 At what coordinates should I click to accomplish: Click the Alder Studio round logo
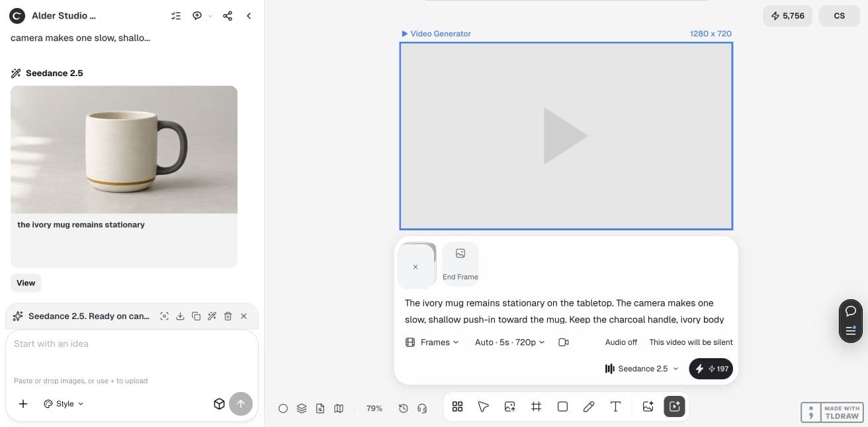point(17,16)
